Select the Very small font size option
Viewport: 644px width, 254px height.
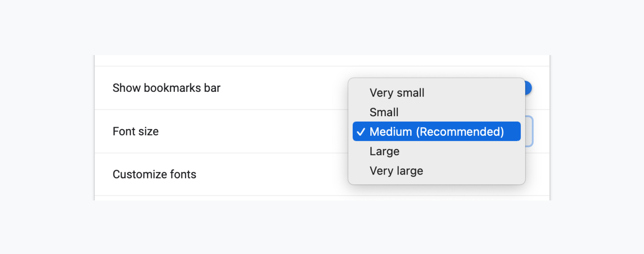click(396, 93)
